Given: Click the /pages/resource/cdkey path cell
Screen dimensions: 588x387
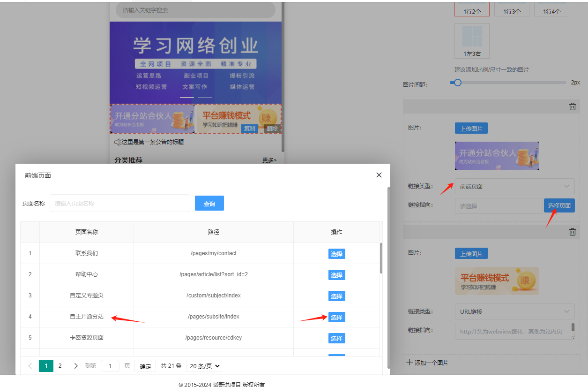Looking at the screenshot, I should (214, 338).
